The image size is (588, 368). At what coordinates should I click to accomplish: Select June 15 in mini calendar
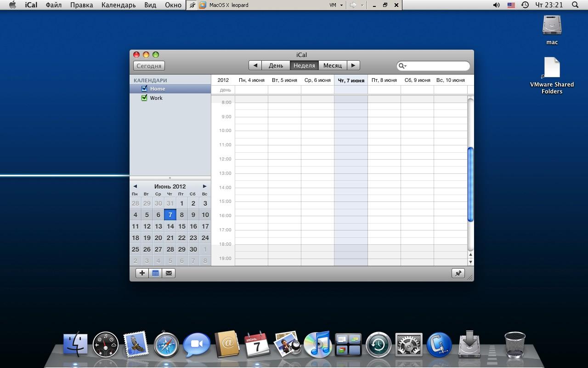(x=181, y=226)
